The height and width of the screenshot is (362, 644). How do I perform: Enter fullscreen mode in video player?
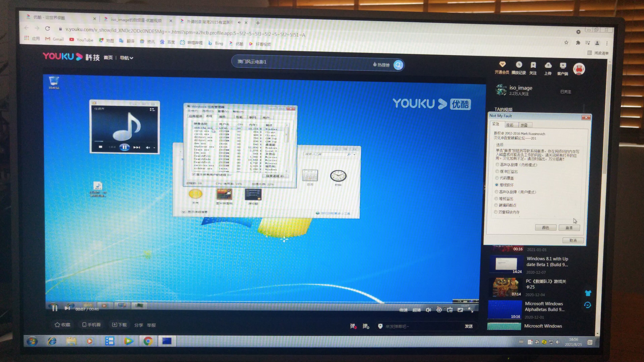pyautogui.click(x=471, y=310)
